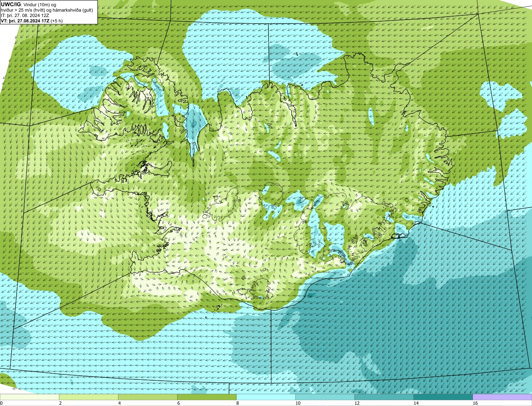Click the 'IT: þri. 27. 08. 2024 12Z' line
532x406 pixels.
[25, 15]
